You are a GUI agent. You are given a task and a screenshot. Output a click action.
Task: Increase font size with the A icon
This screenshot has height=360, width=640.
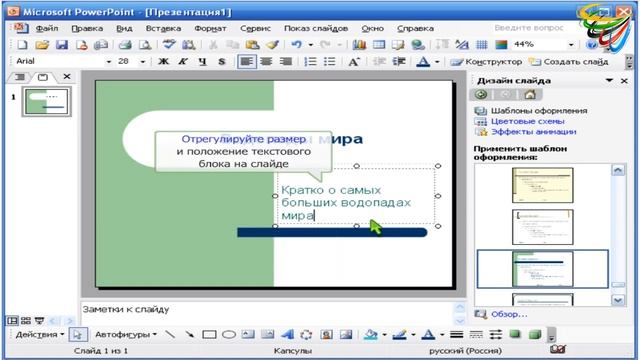pos(353,62)
